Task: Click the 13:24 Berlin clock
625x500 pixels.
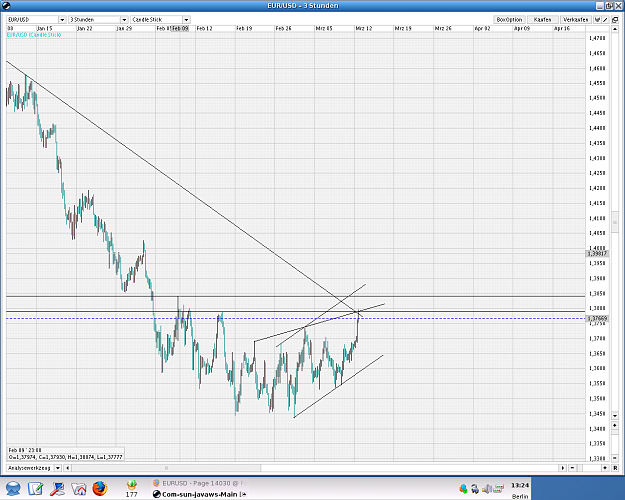Action: (x=520, y=490)
